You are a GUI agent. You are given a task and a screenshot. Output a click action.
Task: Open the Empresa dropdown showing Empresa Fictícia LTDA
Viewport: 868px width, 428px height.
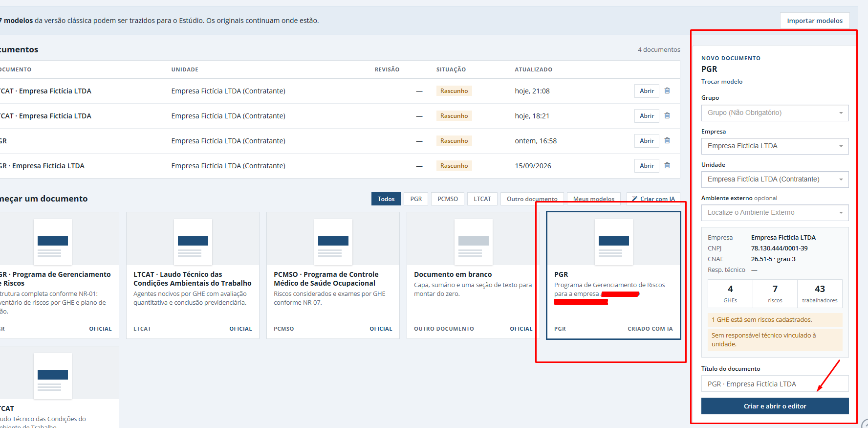[x=775, y=146]
